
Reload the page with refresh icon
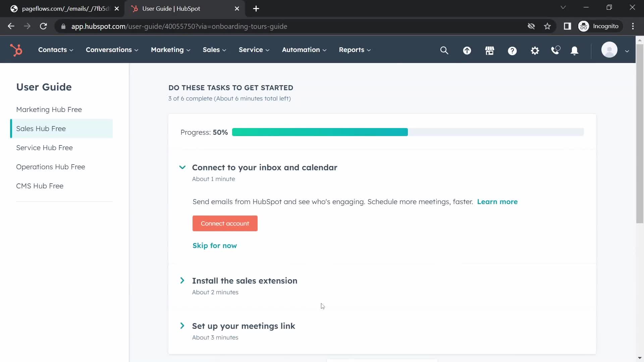click(43, 26)
